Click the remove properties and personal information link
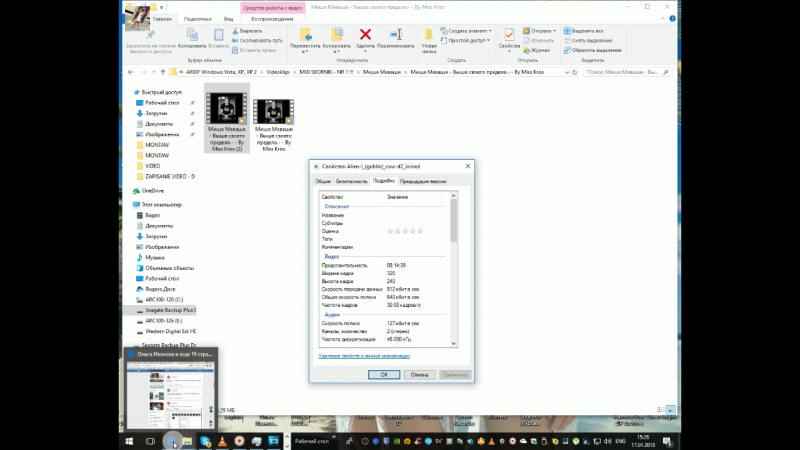The image size is (800, 450). [364, 356]
